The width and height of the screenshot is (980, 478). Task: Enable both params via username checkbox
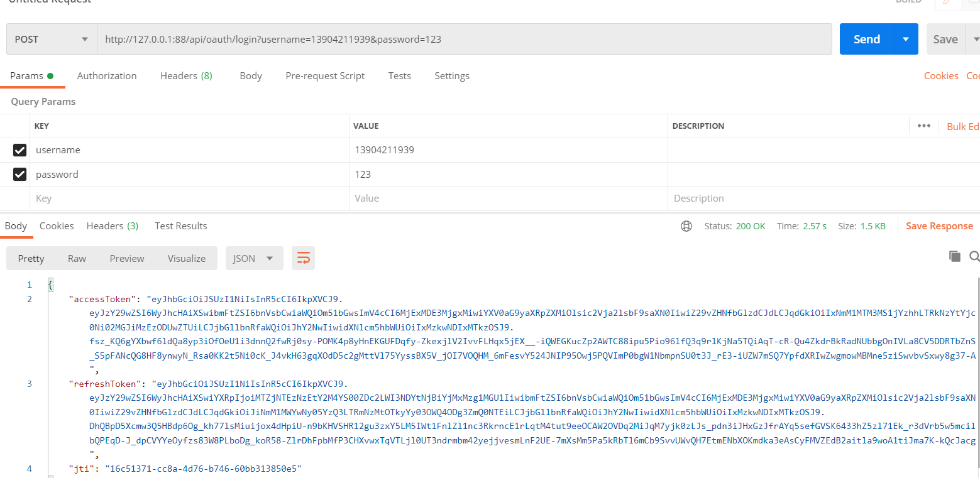(x=19, y=149)
